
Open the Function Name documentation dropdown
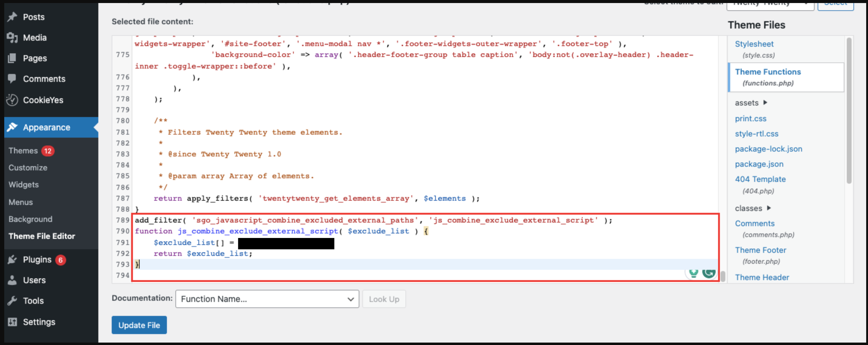click(267, 299)
